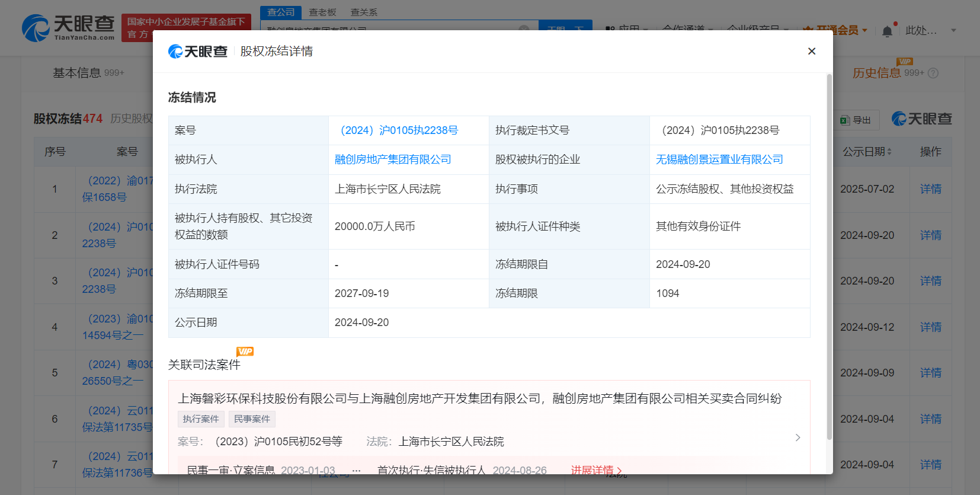Click the 天眼查 watermark logo beside 导出

922,119
